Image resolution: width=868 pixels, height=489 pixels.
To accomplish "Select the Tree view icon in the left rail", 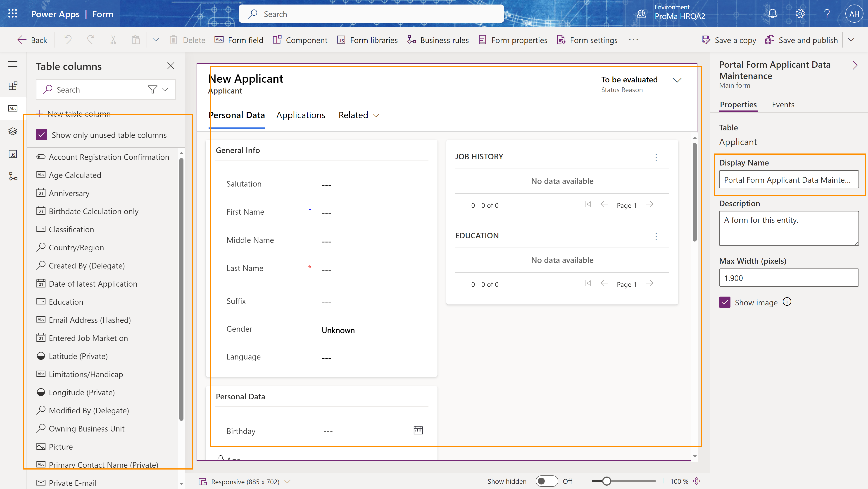I will pyautogui.click(x=13, y=131).
